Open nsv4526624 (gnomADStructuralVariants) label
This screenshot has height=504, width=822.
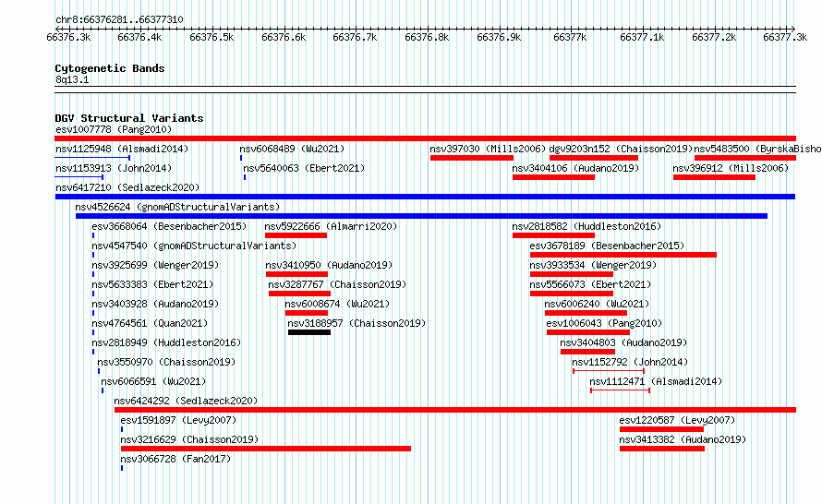[177, 207]
